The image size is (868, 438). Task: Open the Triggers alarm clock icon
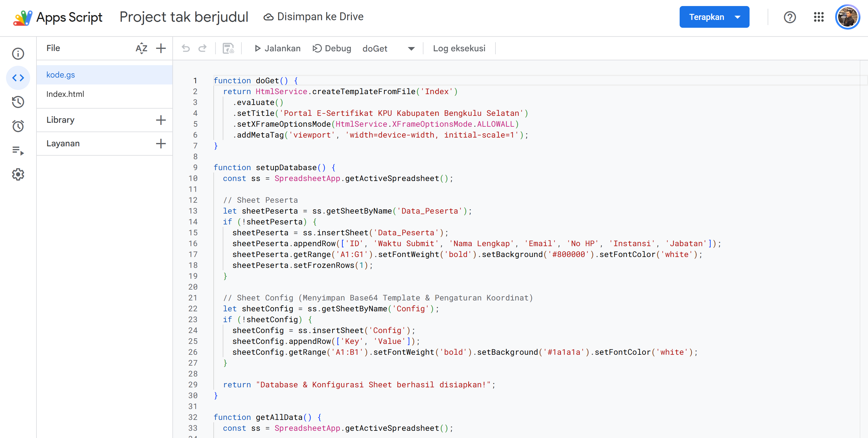point(18,126)
